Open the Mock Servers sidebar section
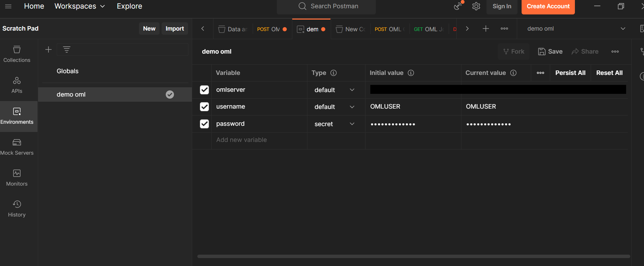Screen dimensions: 644x266 click(x=17, y=147)
